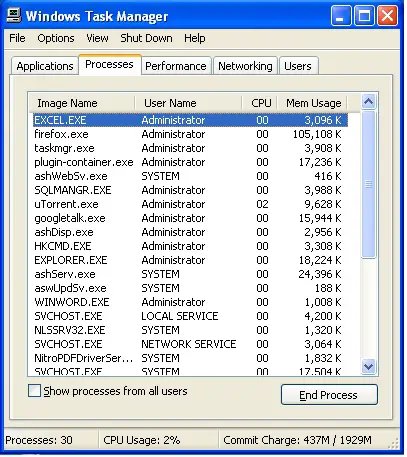This screenshot has height=457, width=407.
Task: Select the HKCMD.EXE process
Action: [x=190, y=246]
